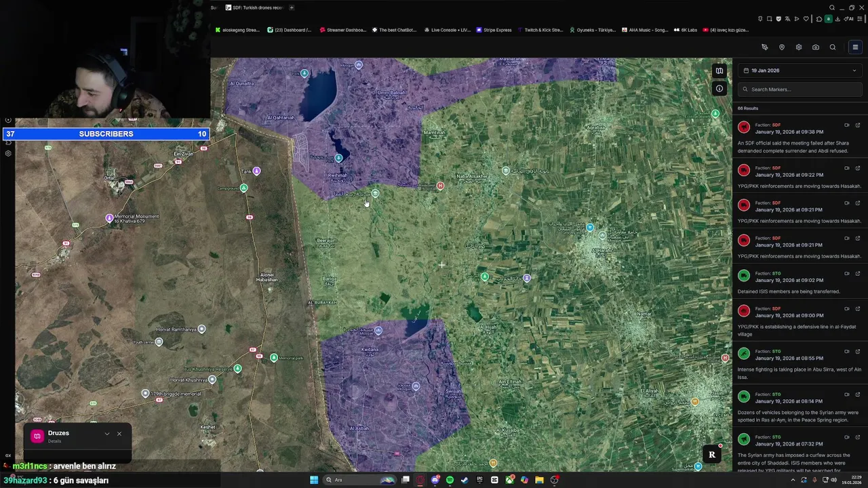The height and width of the screenshot is (488, 868).
Task: Close the Druzes details card
Action: click(119, 434)
